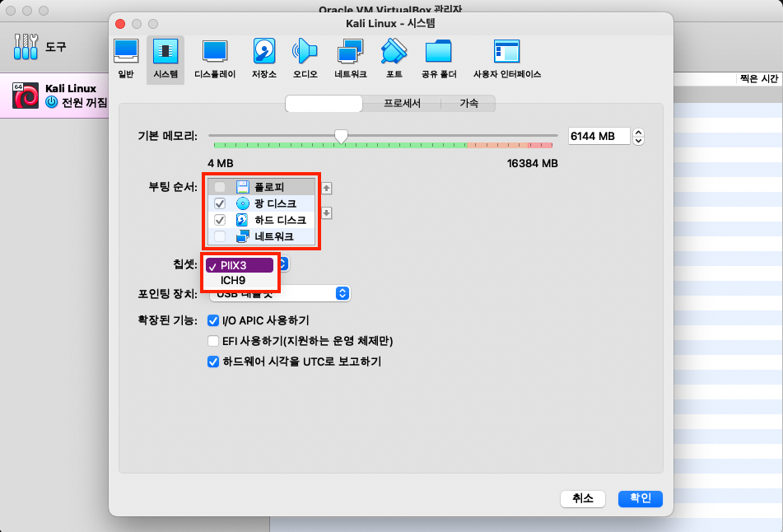783x532 pixels.
Task: Enable EFI 사용하기 checkbox
Action: pyautogui.click(x=213, y=341)
